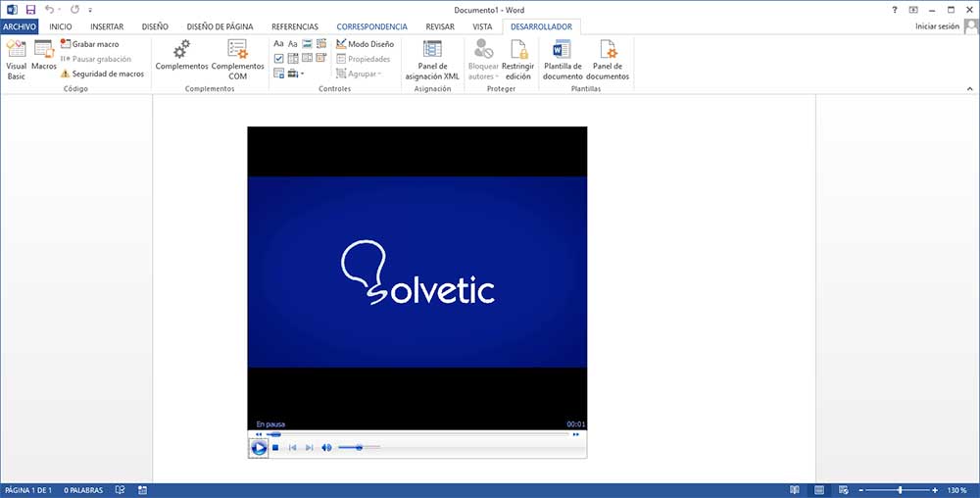Collapse the ribbon with the chevron
Image resolution: width=980 pixels, height=498 pixels.
(969, 88)
